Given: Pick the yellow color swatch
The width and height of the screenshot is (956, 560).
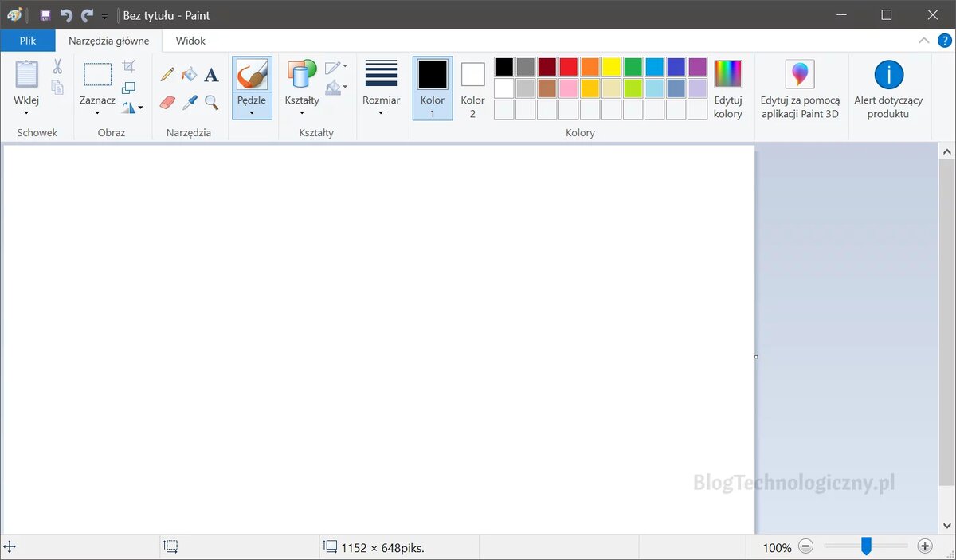Looking at the screenshot, I should click(x=612, y=66).
